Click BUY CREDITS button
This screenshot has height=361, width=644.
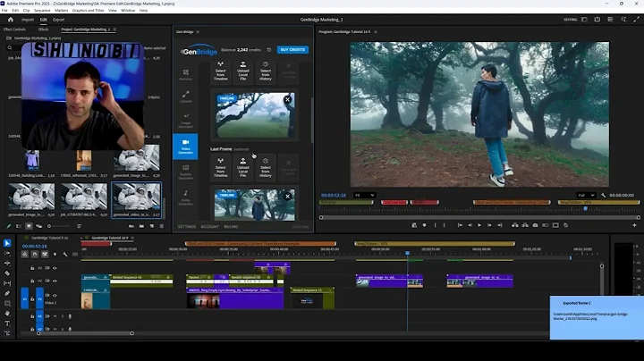point(292,50)
